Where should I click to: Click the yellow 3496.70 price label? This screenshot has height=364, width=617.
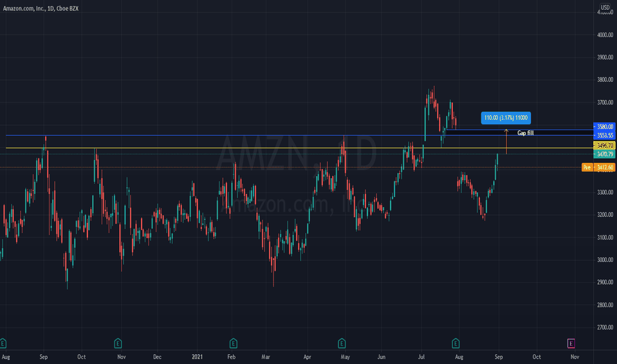[604, 146]
